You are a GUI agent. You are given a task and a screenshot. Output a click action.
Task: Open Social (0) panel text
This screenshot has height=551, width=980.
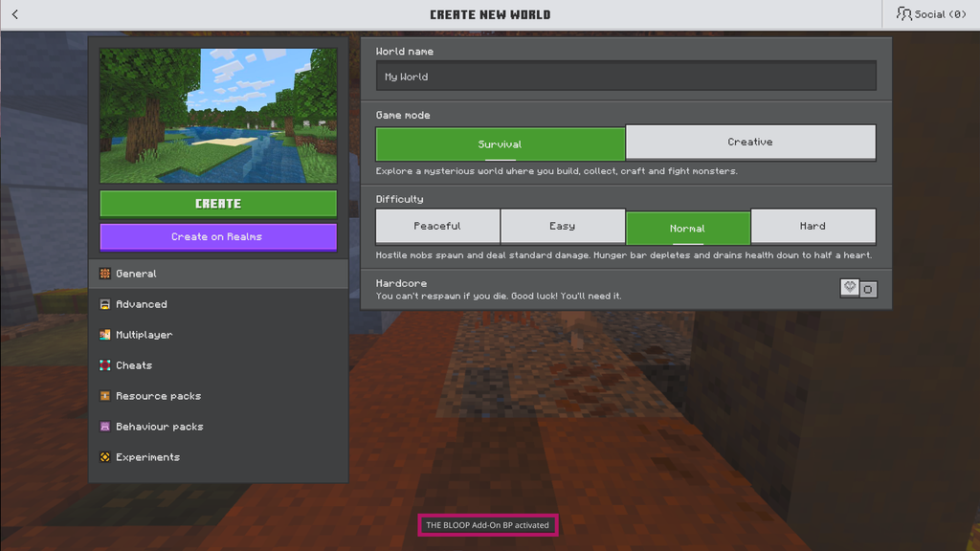pos(940,14)
